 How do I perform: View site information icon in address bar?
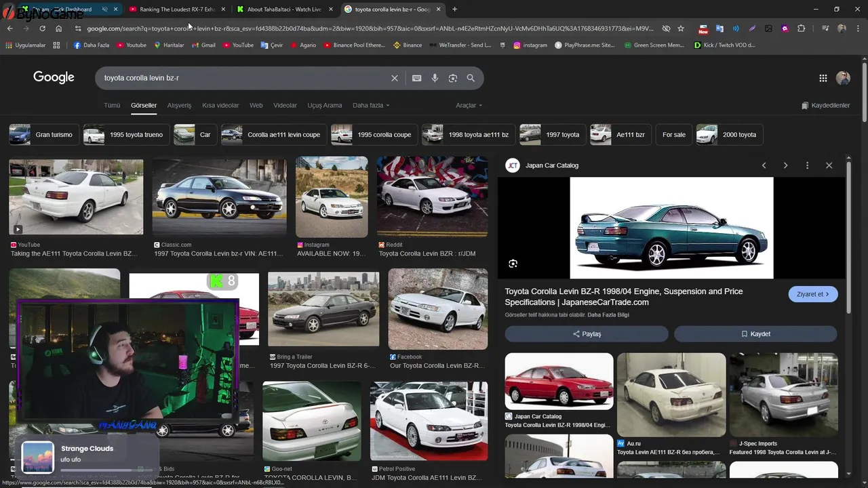pos(78,28)
